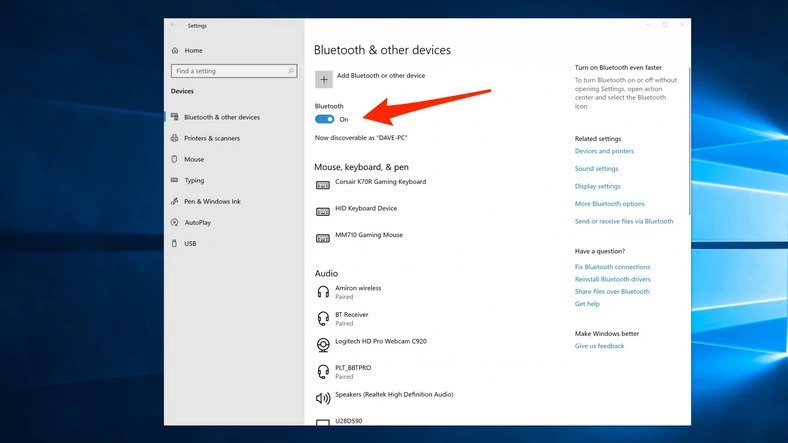Viewport: 788px width, 443px height.
Task: Open Devices and printers link
Action: (x=604, y=151)
